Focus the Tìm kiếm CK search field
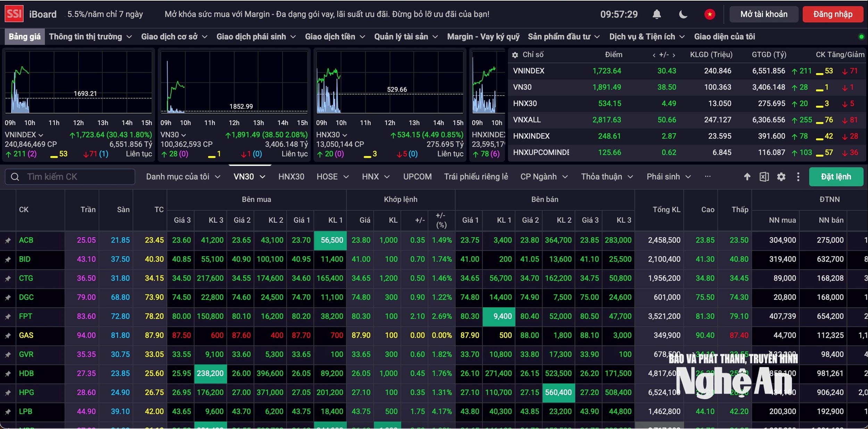Screen dimensions: 868x429 (x=70, y=177)
